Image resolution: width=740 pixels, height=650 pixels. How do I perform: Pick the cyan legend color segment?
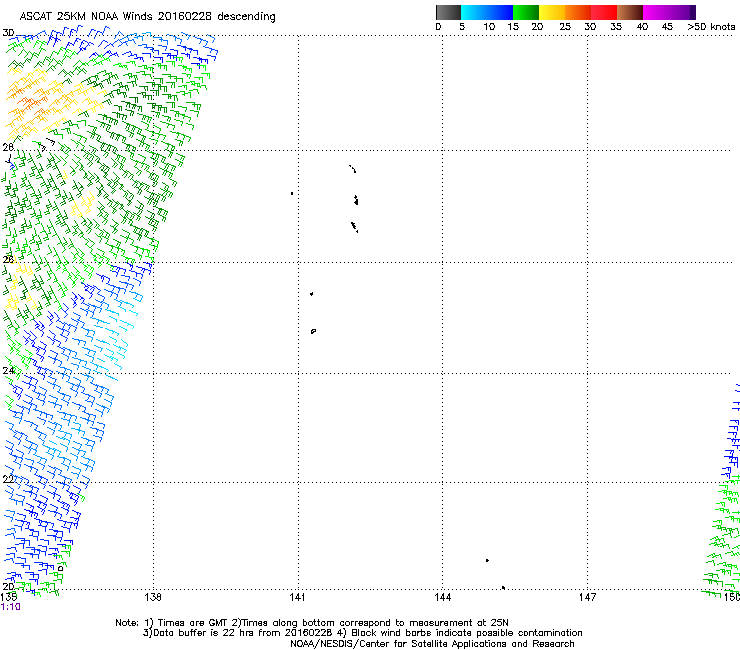click(x=474, y=12)
